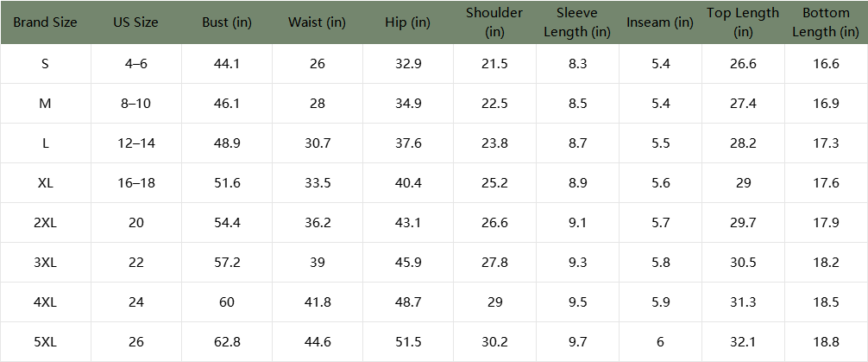Click the bust value 44.1
The image size is (868, 362).
(227, 64)
